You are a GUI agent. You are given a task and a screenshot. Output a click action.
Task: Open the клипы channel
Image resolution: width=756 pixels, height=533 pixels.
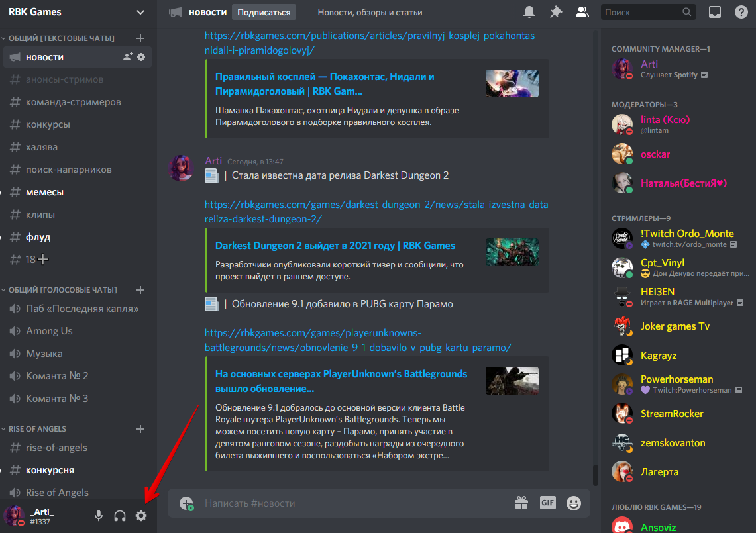(x=77, y=215)
